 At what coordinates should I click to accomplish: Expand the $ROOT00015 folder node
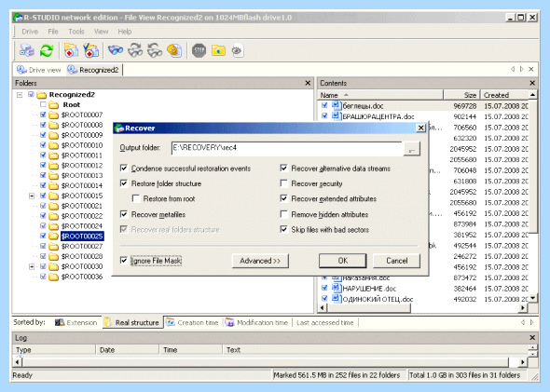32,196
